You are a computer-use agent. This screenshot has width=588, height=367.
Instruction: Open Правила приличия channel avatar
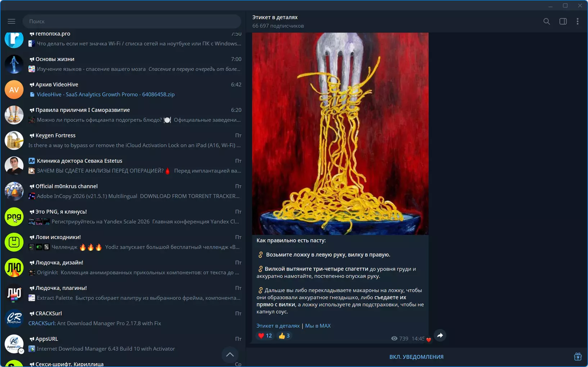click(x=14, y=115)
